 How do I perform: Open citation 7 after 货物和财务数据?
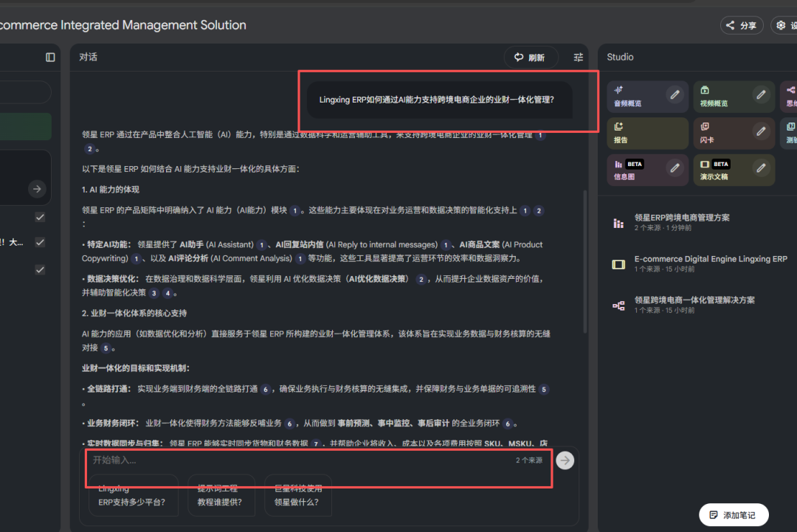316,444
